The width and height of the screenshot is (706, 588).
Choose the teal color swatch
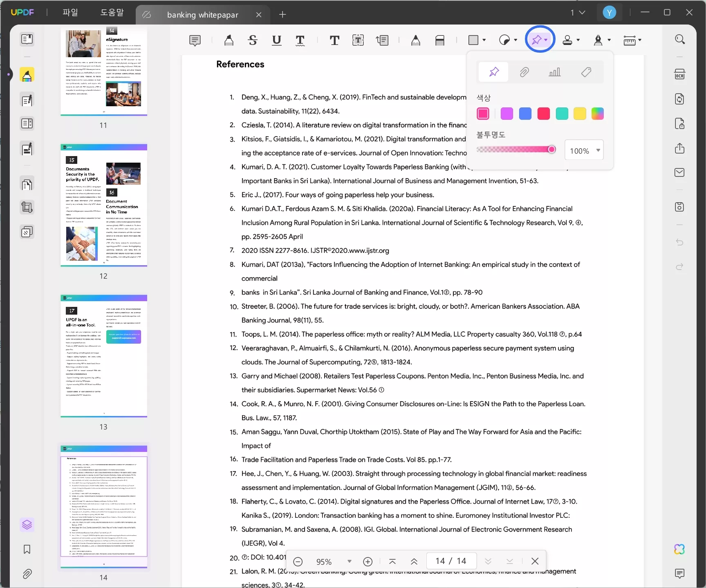[x=562, y=114]
